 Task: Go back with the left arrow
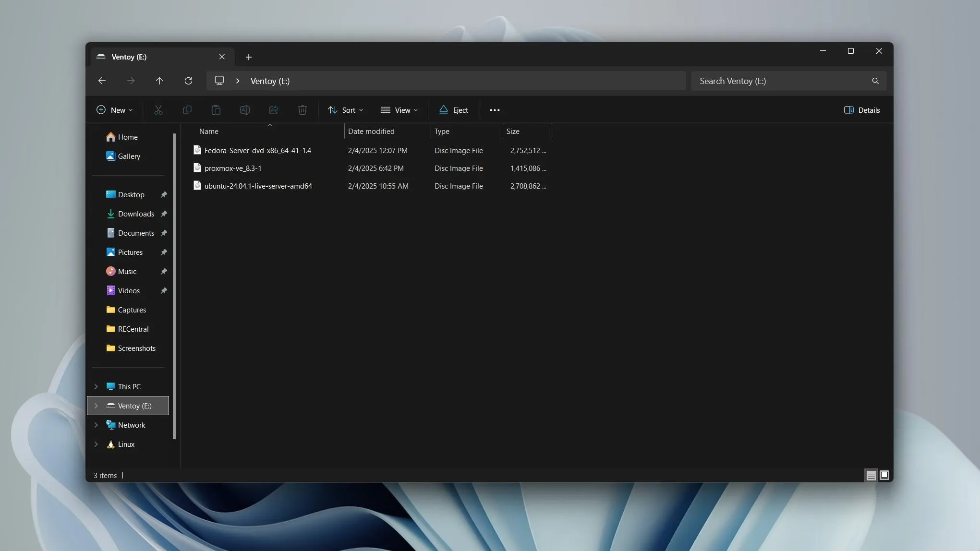pyautogui.click(x=102, y=81)
